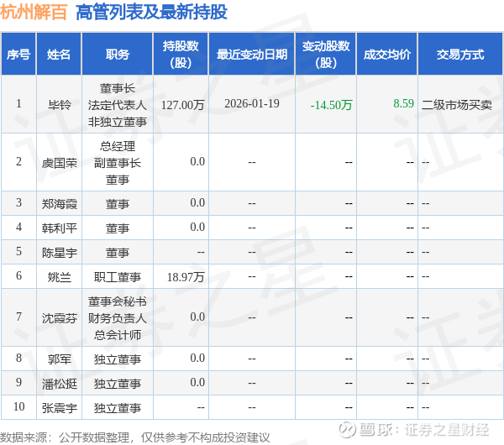Click the 0.0 holdings in 韩利平's row

point(197,227)
